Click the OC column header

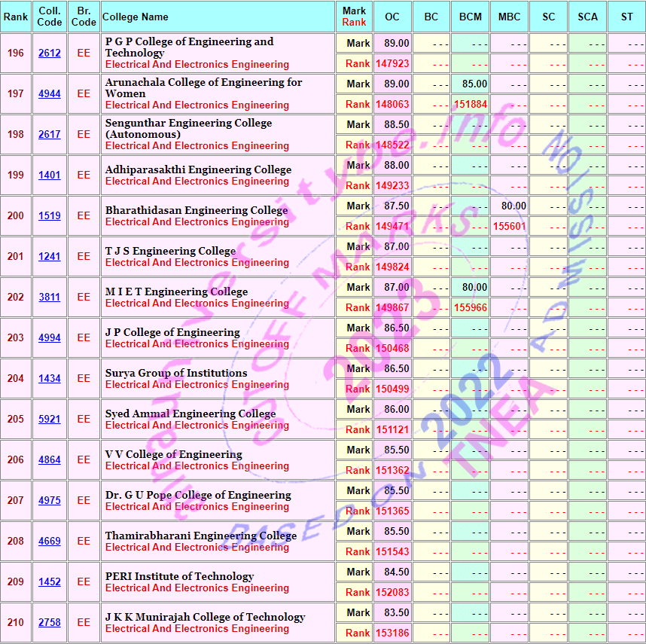[392, 17]
